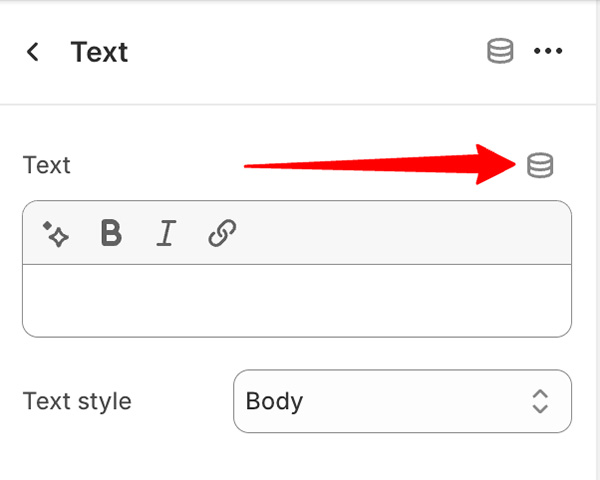Toggle bold formatting in the text editor
The width and height of the screenshot is (600, 480).
point(111,232)
